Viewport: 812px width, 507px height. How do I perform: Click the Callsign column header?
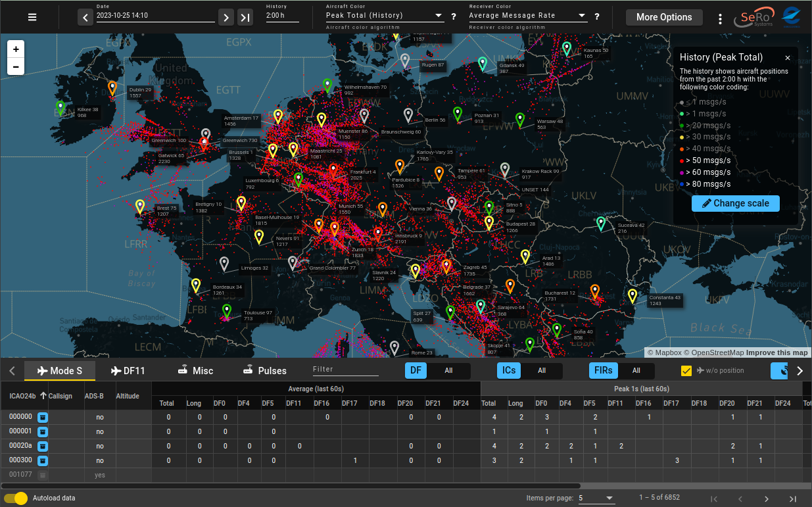60,396
